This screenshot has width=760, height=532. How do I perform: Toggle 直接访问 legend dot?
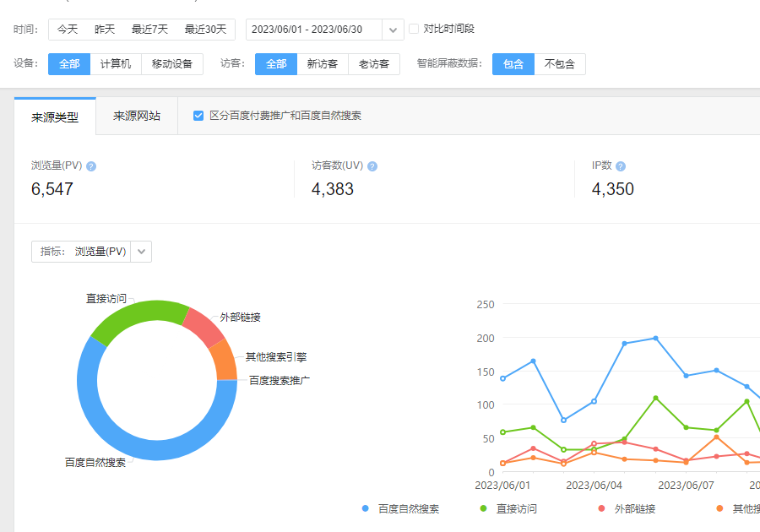pyautogui.click(x=483, y=508)
